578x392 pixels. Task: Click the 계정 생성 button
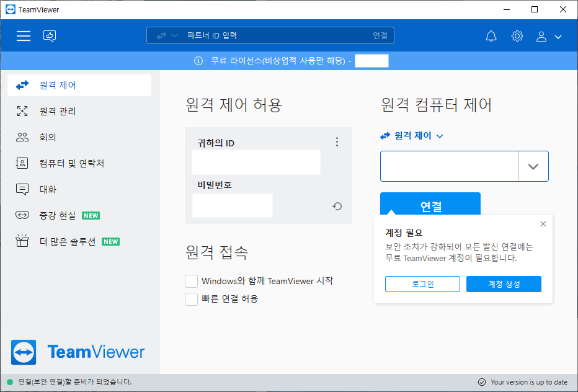point(504,284)
